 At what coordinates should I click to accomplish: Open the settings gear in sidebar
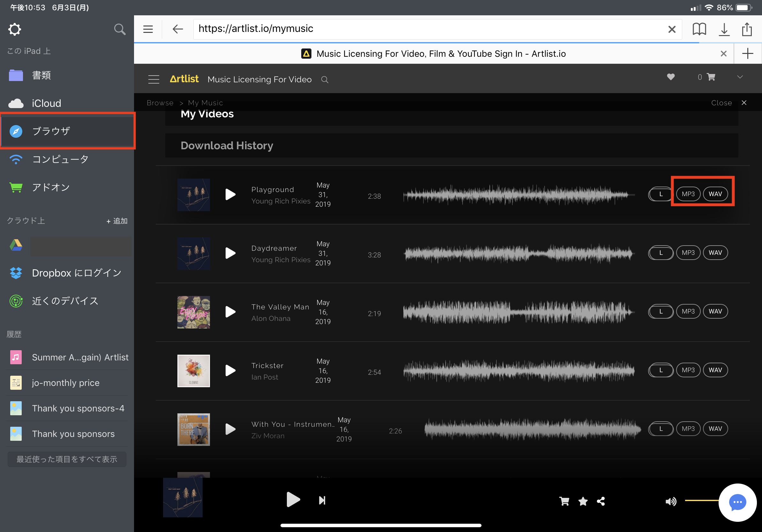[x=15, y=29]
